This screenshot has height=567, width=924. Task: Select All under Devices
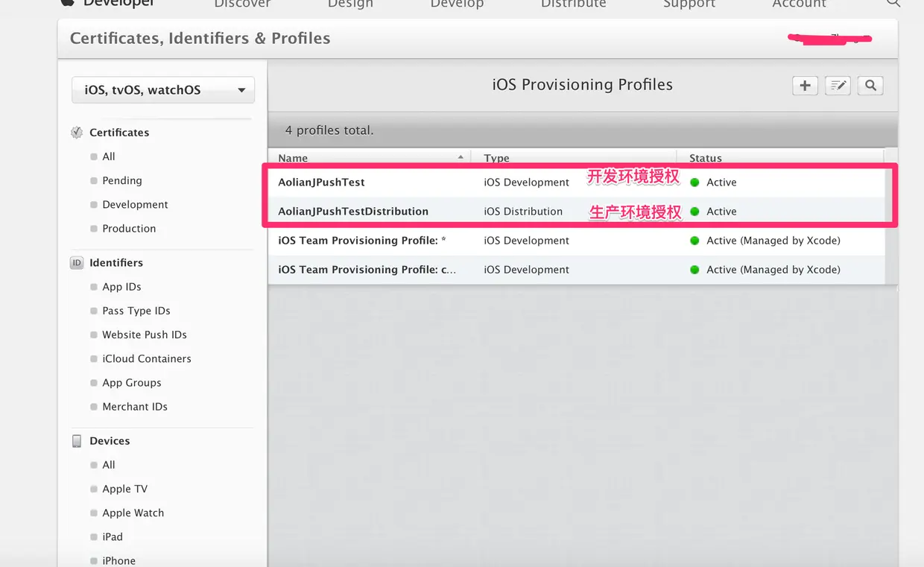click(109, 465)
